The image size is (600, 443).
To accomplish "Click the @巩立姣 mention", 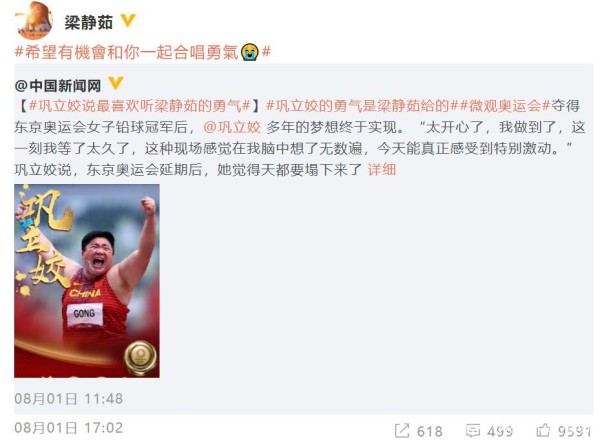I will tap(232, 127).
